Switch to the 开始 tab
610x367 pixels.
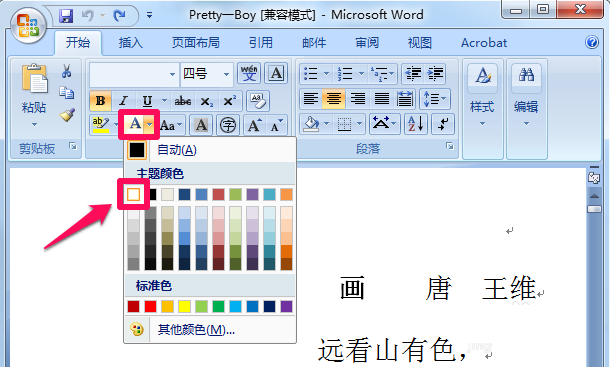click(78, 42)
